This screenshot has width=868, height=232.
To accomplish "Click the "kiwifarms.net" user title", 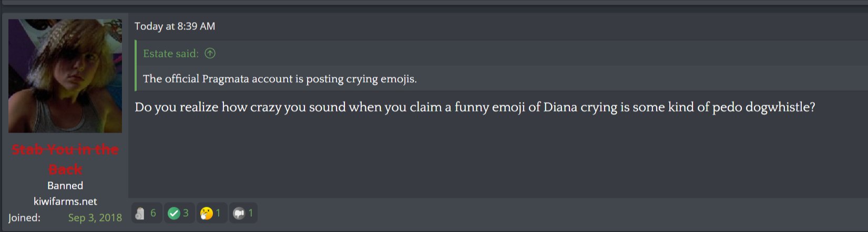I will pos(65,201).
